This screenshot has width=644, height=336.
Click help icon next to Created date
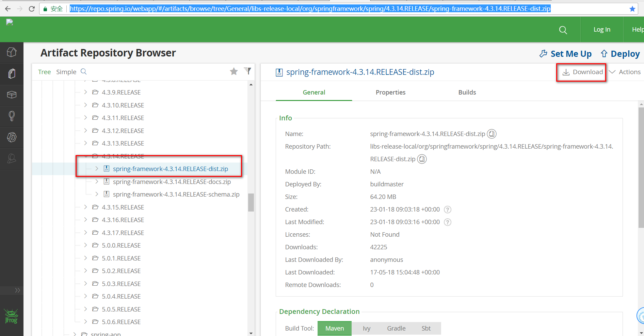(448, 209)
